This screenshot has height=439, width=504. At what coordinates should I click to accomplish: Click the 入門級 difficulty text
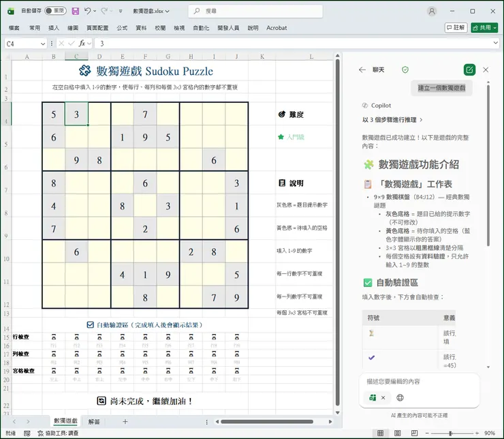click(296, 137)
